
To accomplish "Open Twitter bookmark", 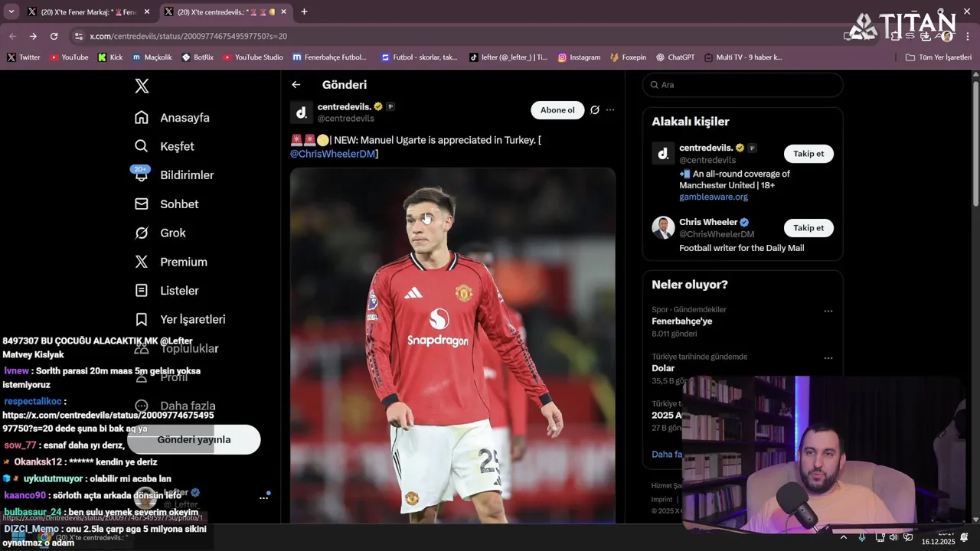I will (24, 57).
